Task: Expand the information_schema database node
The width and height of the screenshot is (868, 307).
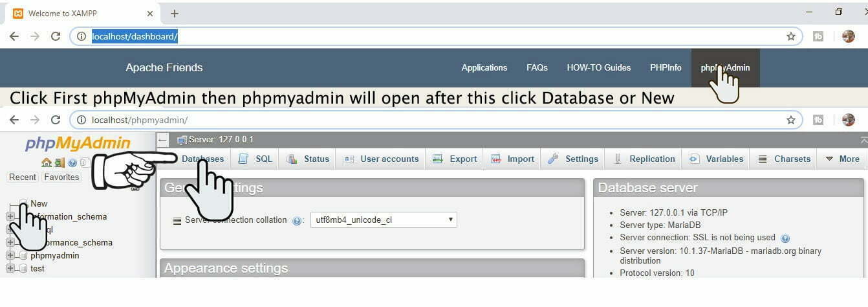Action: point(10,216)
